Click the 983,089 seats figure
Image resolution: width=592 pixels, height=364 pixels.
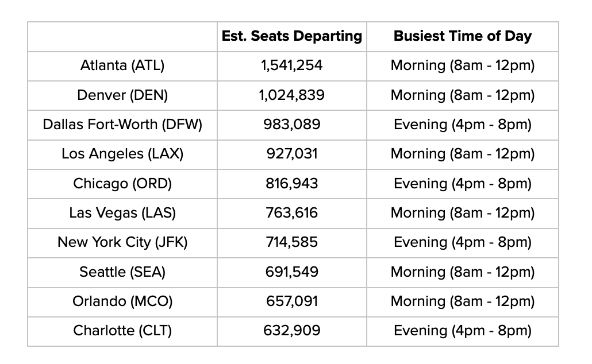(291, 125)
